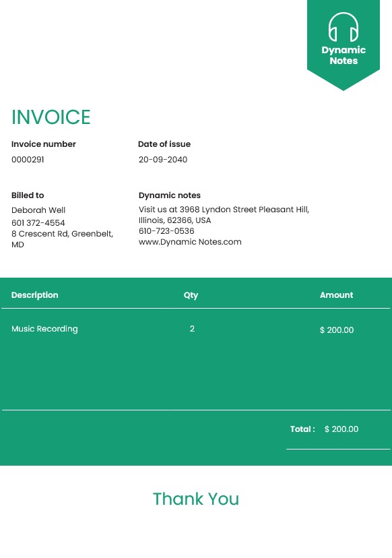Select company phone 610-723-0536
Screen dimensions: 392x558
[166, 231]
